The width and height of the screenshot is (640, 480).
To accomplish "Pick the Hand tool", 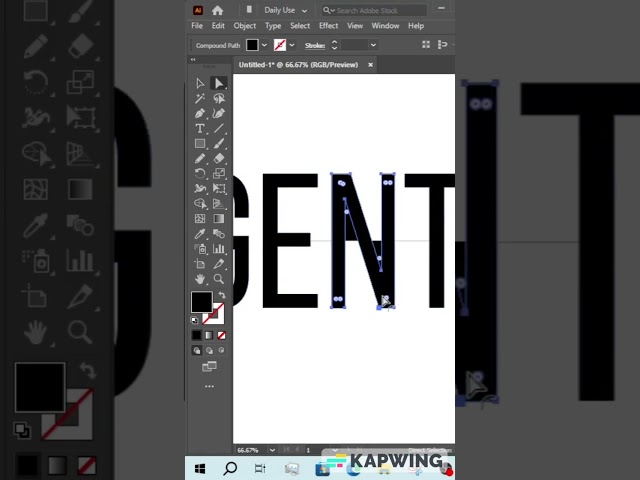I will [200, 279].
